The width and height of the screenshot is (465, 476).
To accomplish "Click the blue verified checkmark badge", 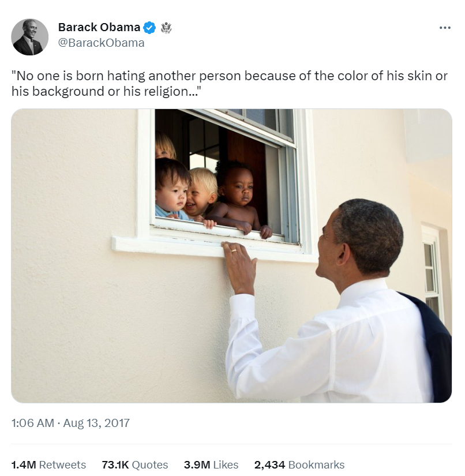I will pos(150,27).
